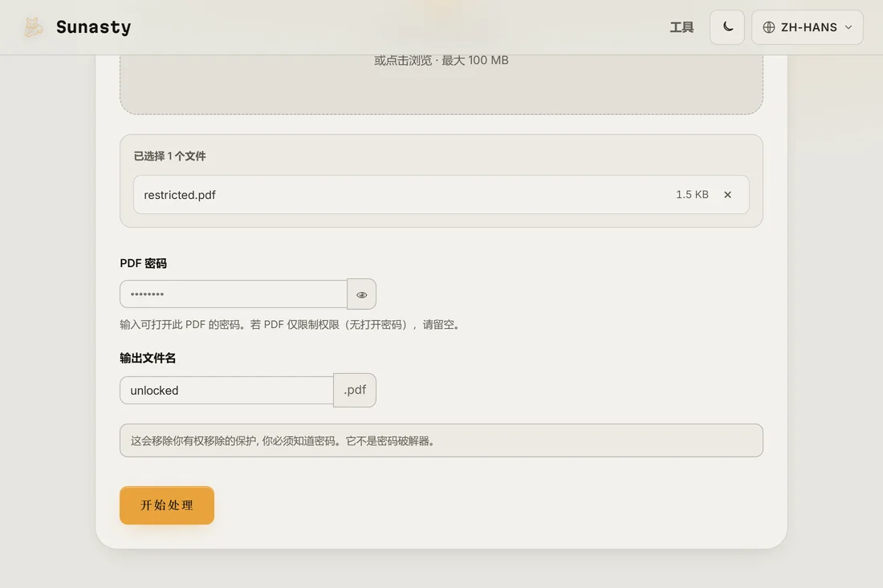Focus the PDF 密码 password field

[233, 294]
